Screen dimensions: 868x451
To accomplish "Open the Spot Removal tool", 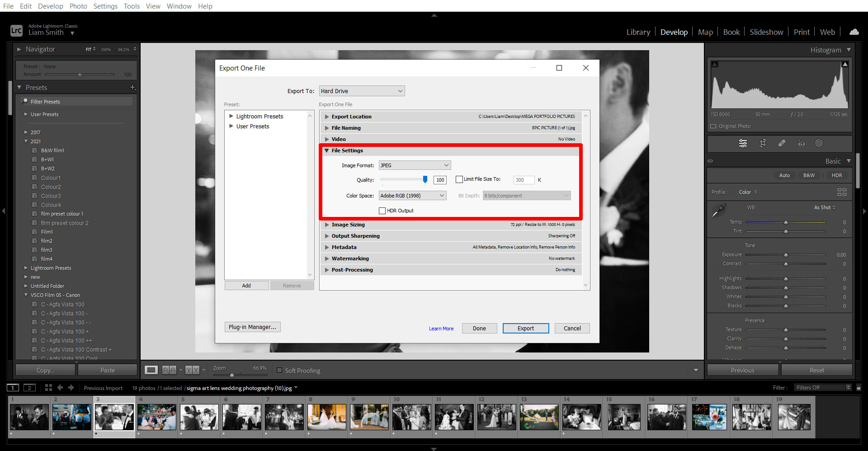I will coord(782,143).
